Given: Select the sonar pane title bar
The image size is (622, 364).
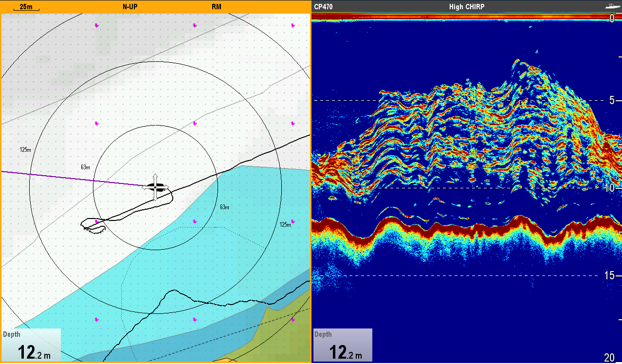Looking at the screenshot, I should click(535, 7).
